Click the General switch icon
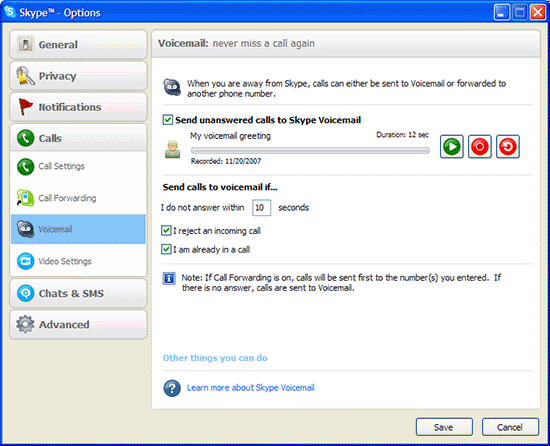The image size is (550, 446). click(x=26, y=45)
